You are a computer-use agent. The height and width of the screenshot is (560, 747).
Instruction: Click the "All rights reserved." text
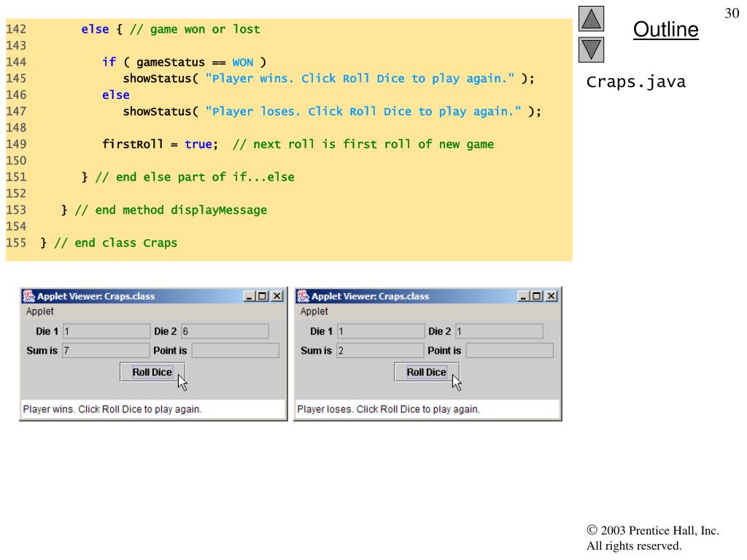tap(634, 545)
